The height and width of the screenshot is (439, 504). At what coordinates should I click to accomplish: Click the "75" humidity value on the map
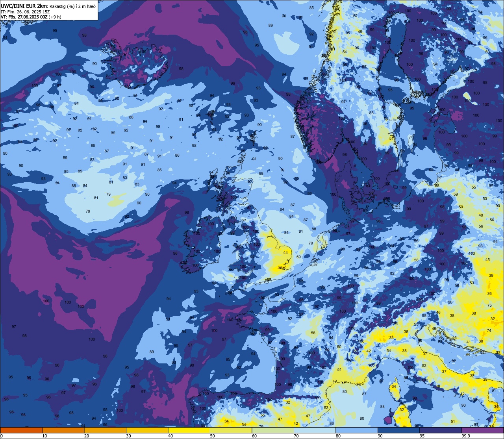click(x=489, y=306)
